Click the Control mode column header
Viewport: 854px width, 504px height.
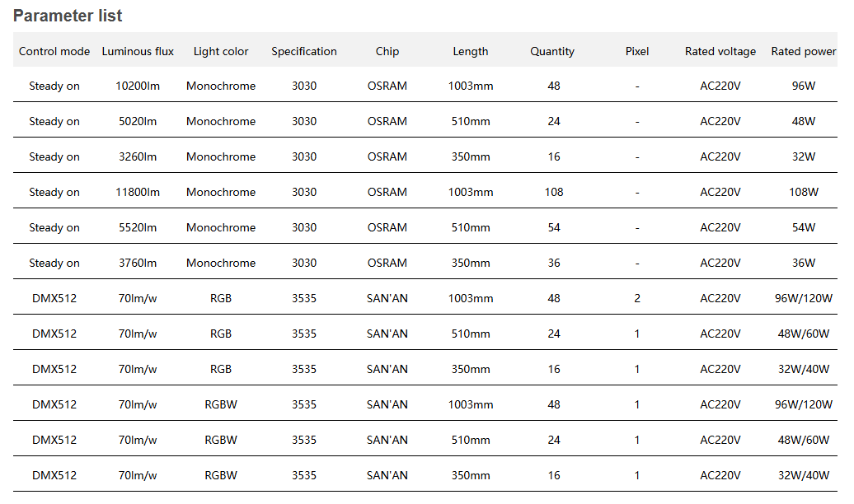pos(54,51)
